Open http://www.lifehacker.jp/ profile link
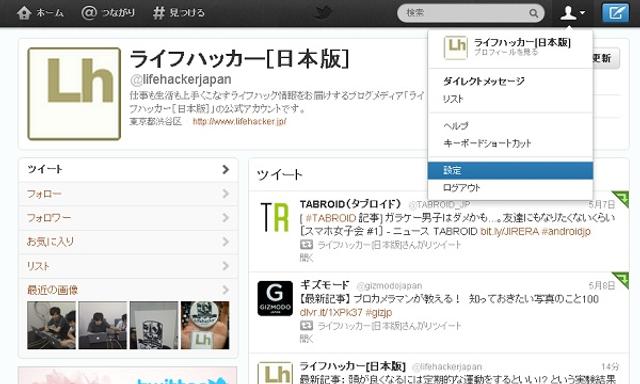This screenshot has width=640, height=384. coord(240,122)
